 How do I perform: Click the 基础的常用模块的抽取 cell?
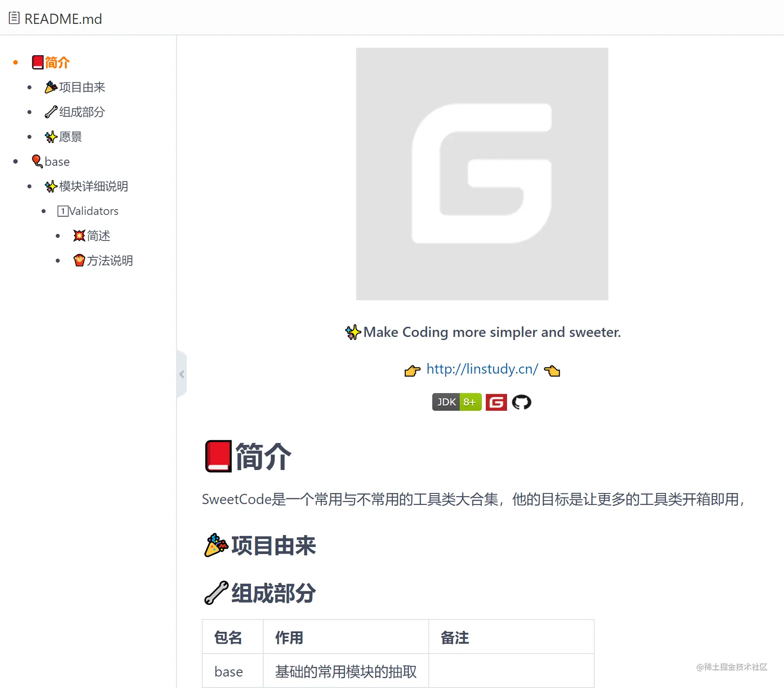346,672
